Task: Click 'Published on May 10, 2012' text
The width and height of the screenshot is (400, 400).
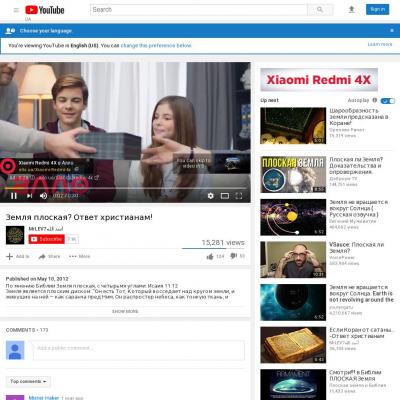Action: [x=37, y=279]
